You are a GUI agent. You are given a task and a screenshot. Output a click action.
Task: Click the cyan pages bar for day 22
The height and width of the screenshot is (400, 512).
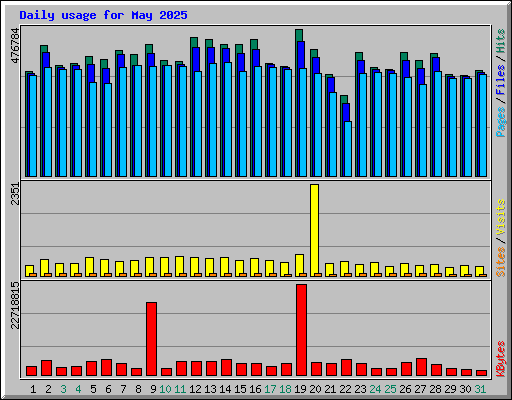(x=348, y=149)
